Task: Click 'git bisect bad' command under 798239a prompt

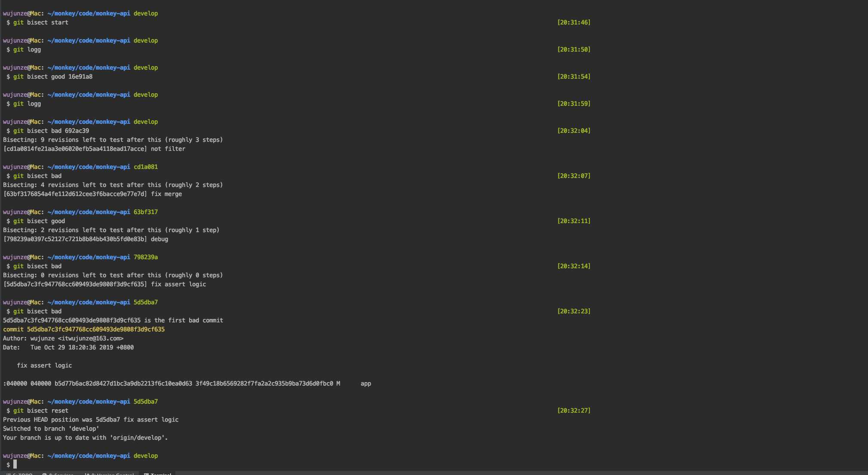Action: click(37, 266)
